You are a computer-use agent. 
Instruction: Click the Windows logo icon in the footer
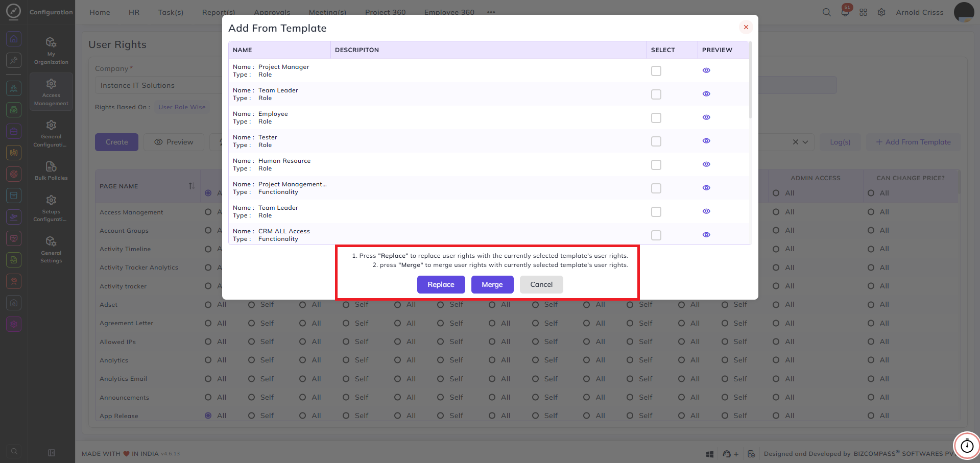tap(709, 454)
